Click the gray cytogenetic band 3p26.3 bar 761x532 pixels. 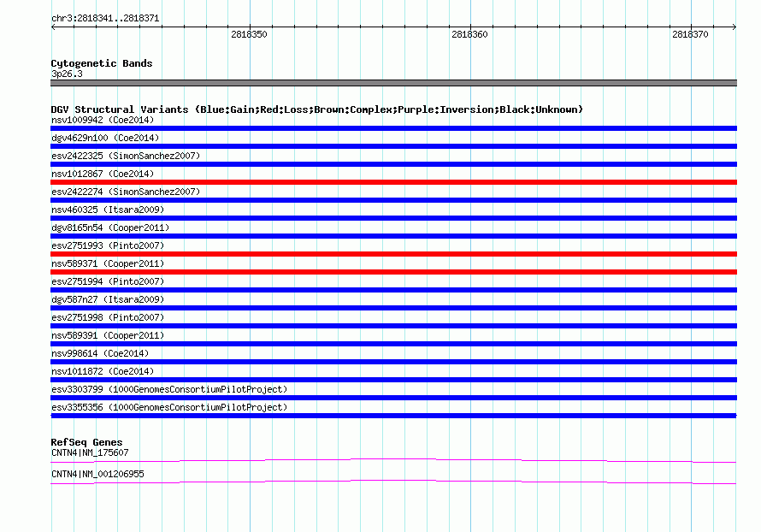(393, 83)
